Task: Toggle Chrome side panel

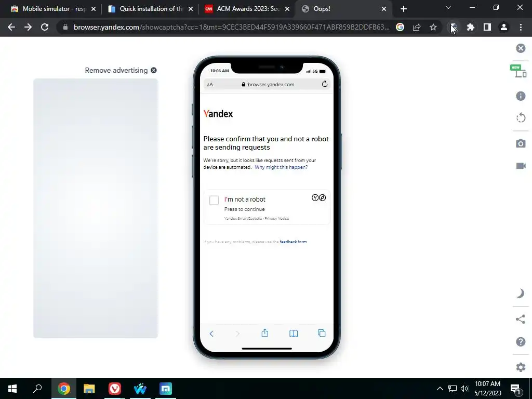Action: tap(487, 27)
